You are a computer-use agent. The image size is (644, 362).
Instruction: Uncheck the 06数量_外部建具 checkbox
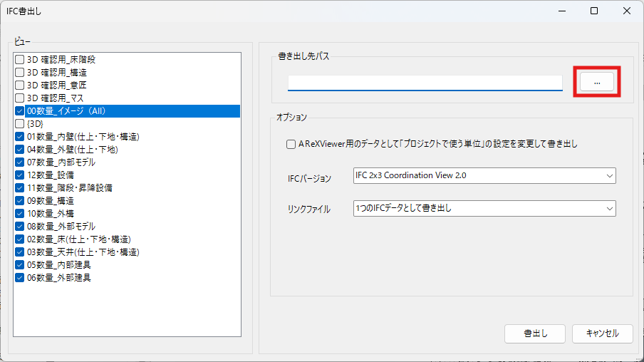click(20, 278)
